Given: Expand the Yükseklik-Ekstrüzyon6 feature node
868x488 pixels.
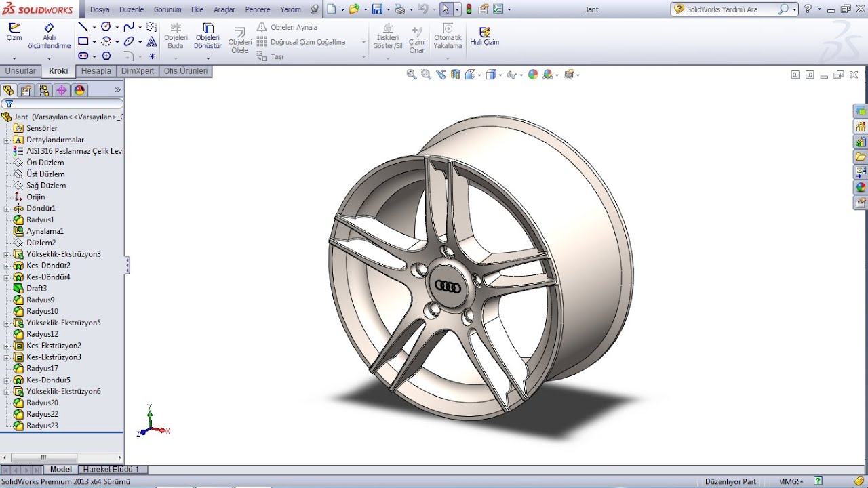Looking at the screenshot, I should pos(7,392).
